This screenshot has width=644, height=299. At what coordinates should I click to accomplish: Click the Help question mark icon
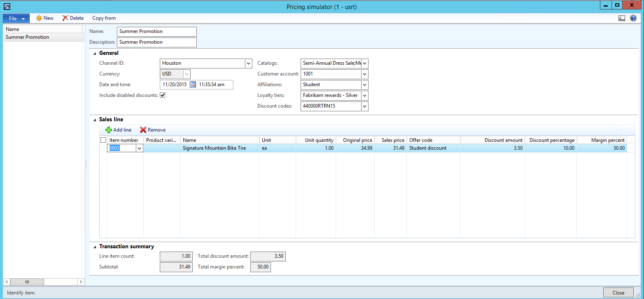click(x=633, y=18)
